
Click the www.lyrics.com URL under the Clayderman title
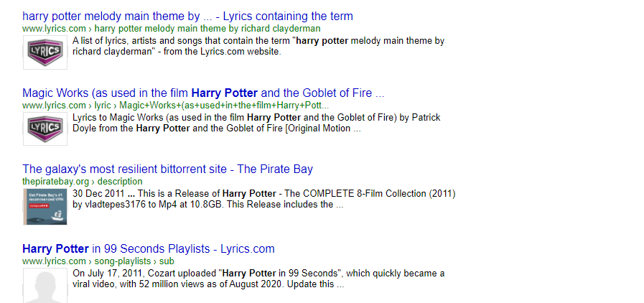click(55, 28)
